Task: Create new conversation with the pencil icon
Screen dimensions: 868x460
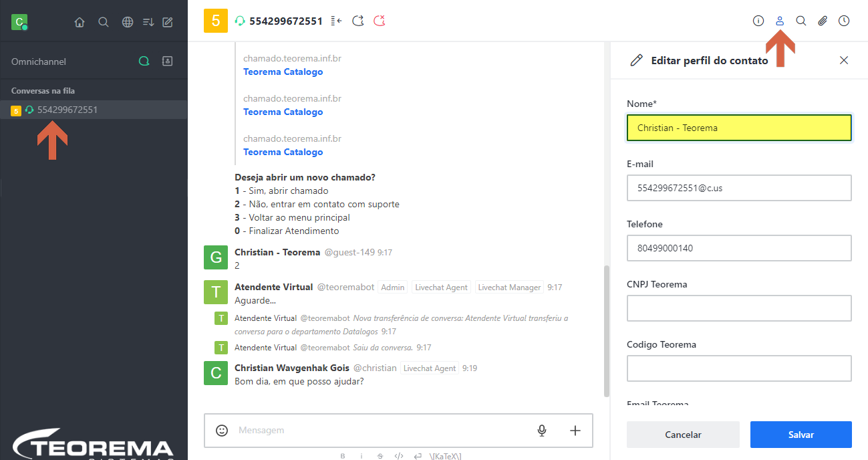Action: [168, 22]
